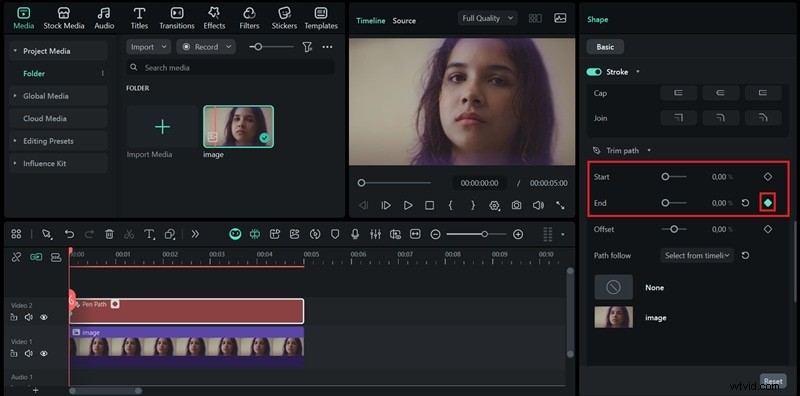Viewport: 800px width, 396px height.
Task: Lock the Video 2 track
Action: click(14, 317)
